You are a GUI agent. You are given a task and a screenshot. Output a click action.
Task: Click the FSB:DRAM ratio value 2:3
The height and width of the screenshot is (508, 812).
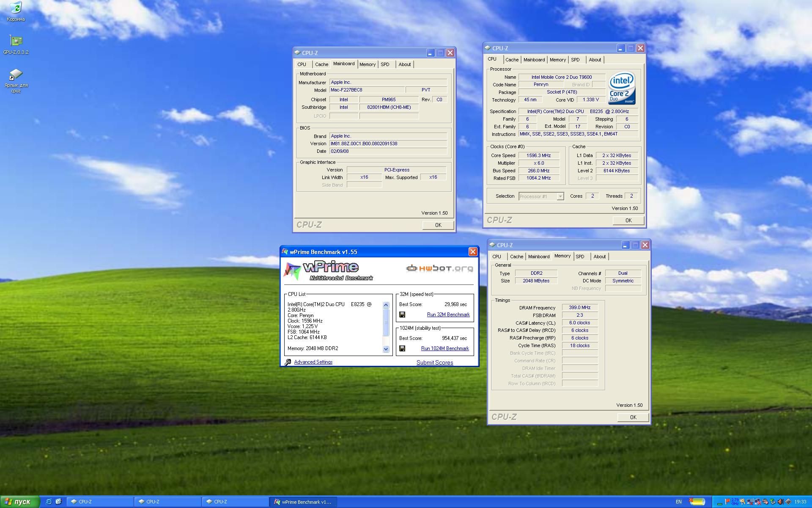579,315
